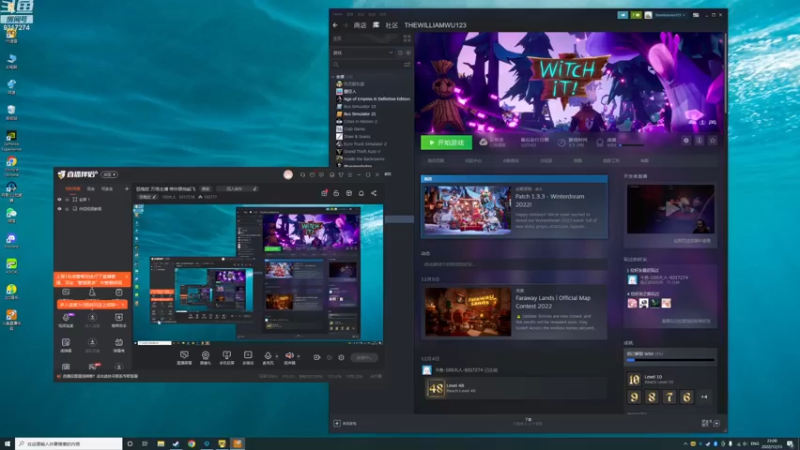Add screen capture source in streaming app toolbar
The height and width of the screenshot is (450, 800).
(184, 357)
